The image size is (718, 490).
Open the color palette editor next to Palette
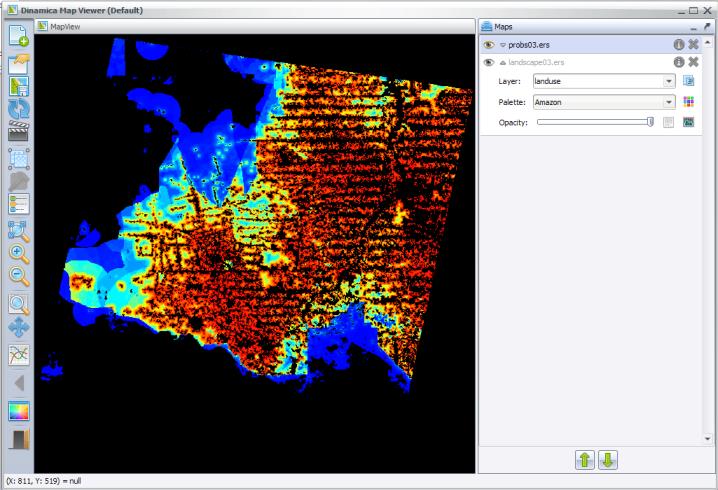tap(688, 102)
